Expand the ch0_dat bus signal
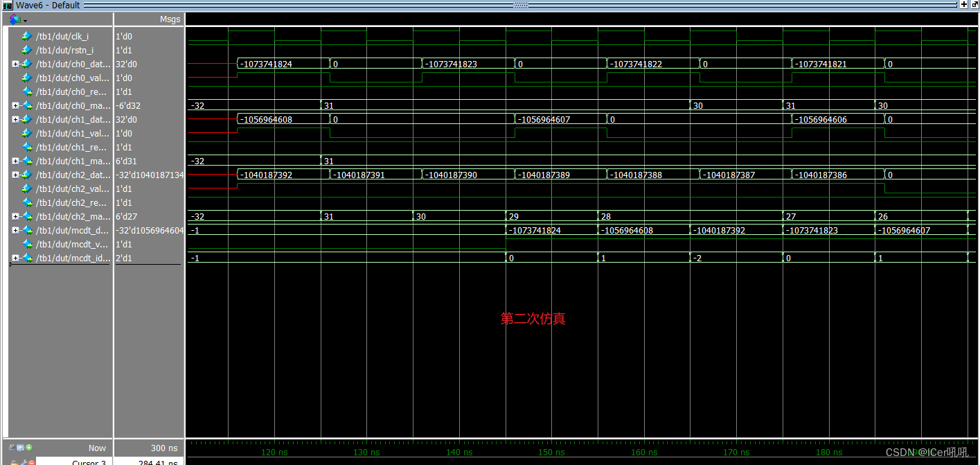This screenshot has width=980, height=465. (x=15, y=64)
